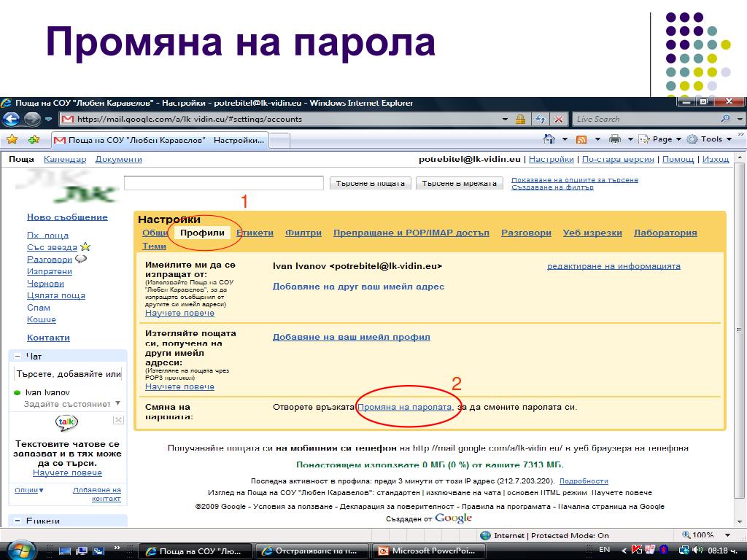The width and height of the screenshot is (747, 560).
Task: Click the Търсене в мрежата button
Action: tap(460, 183)
